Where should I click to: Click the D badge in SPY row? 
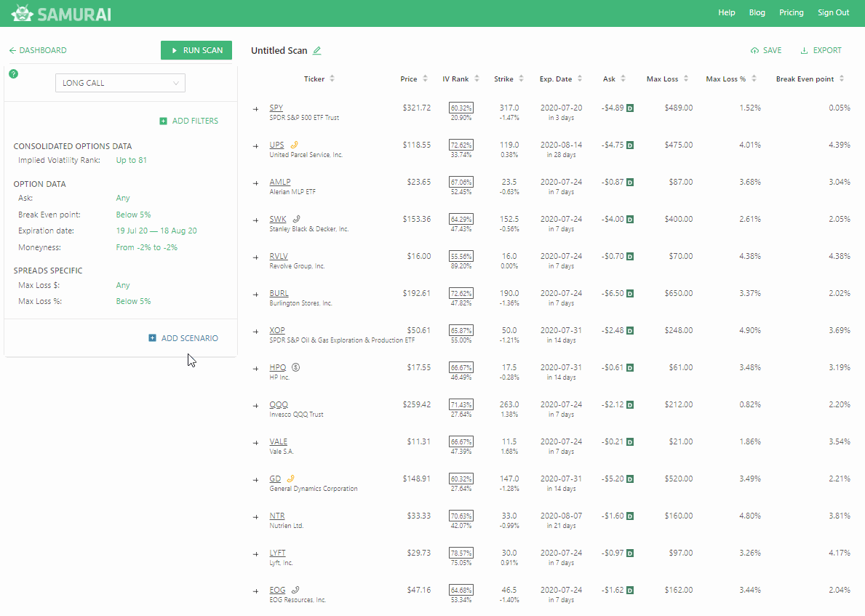[630, 108]
